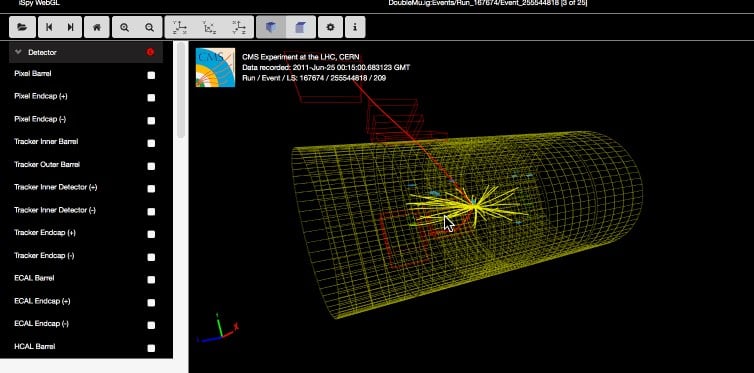Enable the Pixel Barrel checkbox
This screenshot has width=754, height=373.
coord(151,75)
